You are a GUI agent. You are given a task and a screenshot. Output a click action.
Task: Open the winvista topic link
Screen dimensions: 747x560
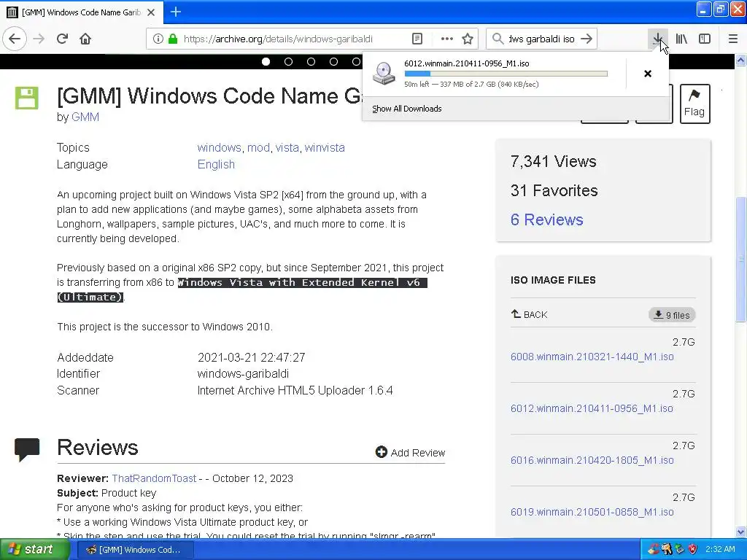[x=325, y=147]
